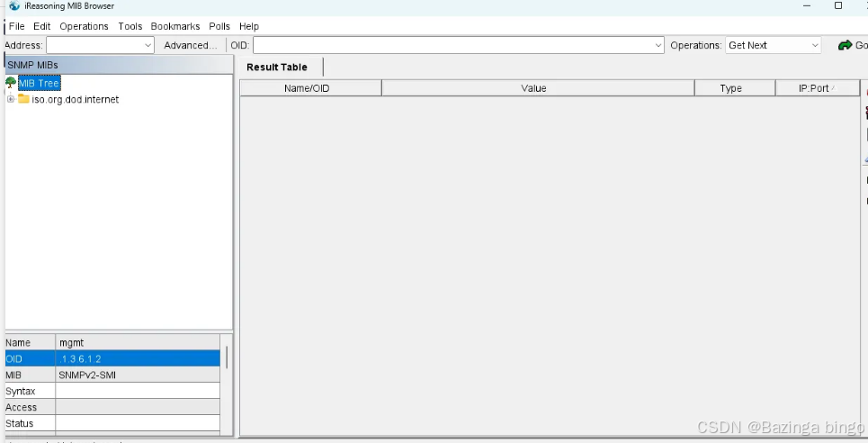Click the MIB Tree icon

click(11, 83)
